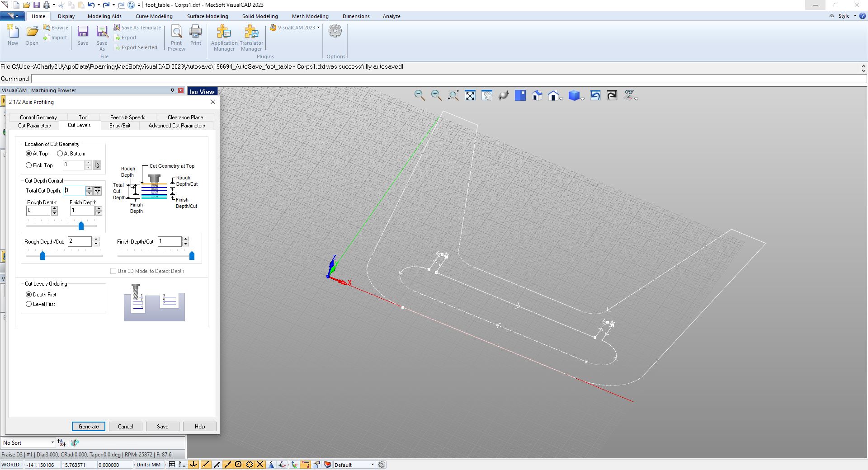Screen dimensions: 868x470
Task: Open the Application Manager
Action: point(224,38)
